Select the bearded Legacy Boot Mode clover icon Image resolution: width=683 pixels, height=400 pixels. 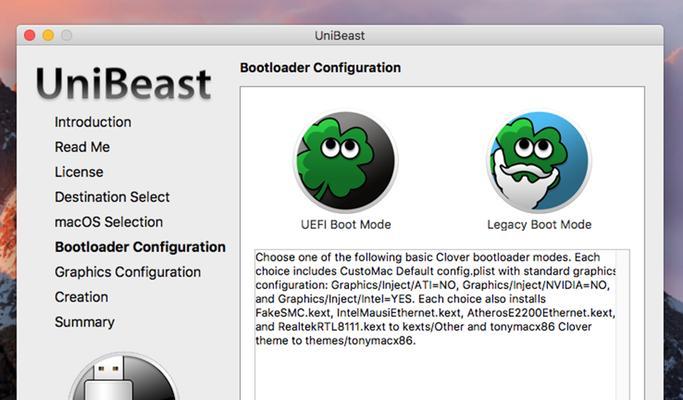click(x=539, y=161)
